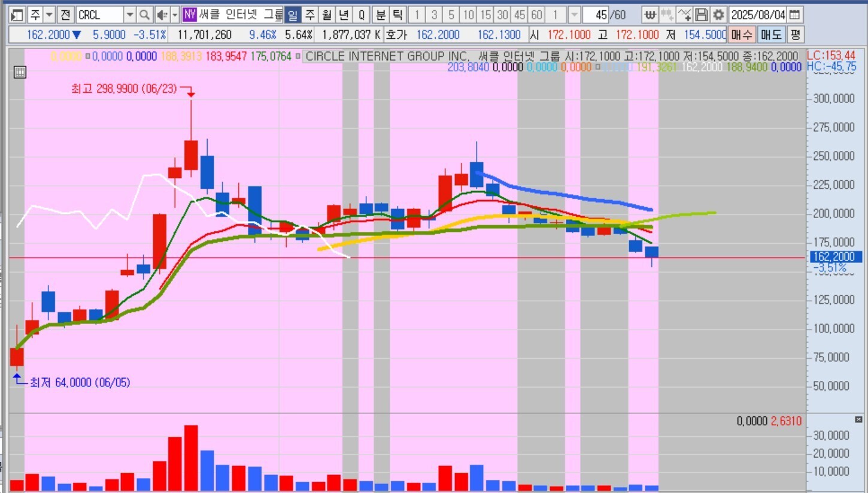868x493 pixels.
Task: Click the 써클 인터넷 그룹 stock name field
Action: 241,15
